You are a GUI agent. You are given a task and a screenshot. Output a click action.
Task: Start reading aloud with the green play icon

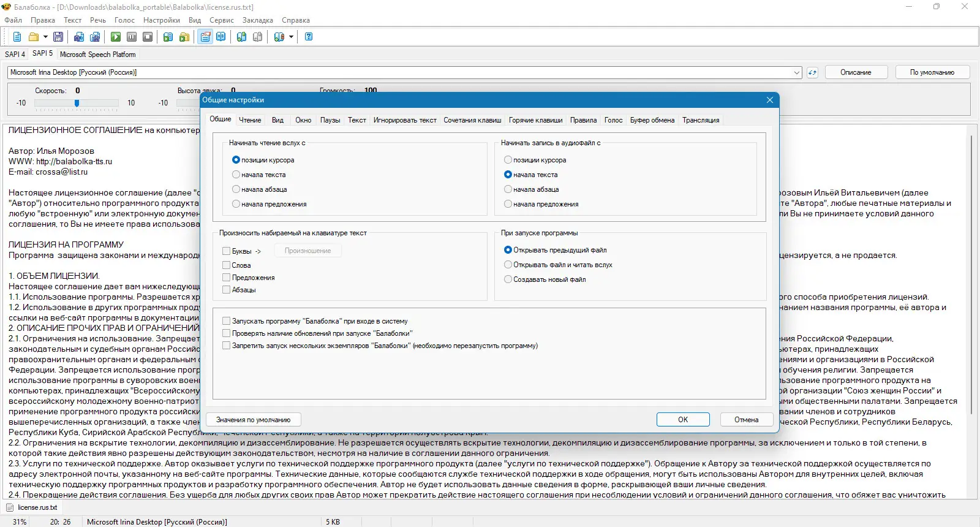coord(116,37)
